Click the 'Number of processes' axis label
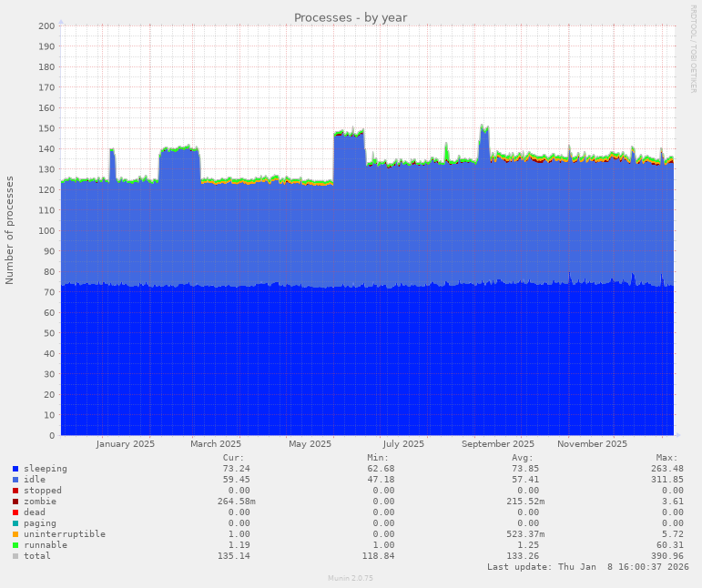This screenshot has width=702, height=588. click(10, 230)
